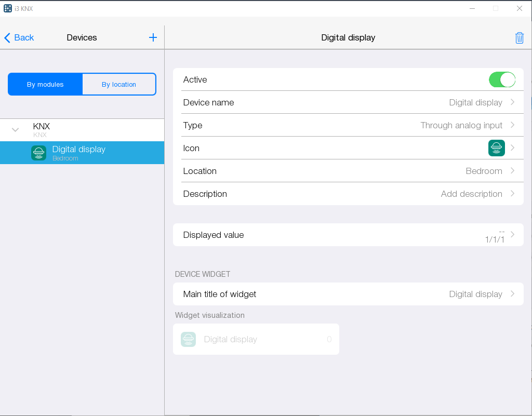This screenshot has width=532, height=416.
Task: Select the Digital display device icon in sidebar
Action: pos(38,152)
